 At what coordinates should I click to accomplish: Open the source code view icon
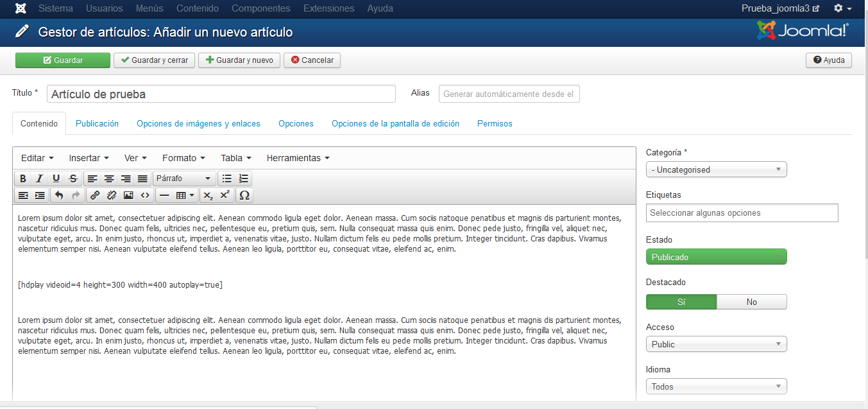pos(145,195)
